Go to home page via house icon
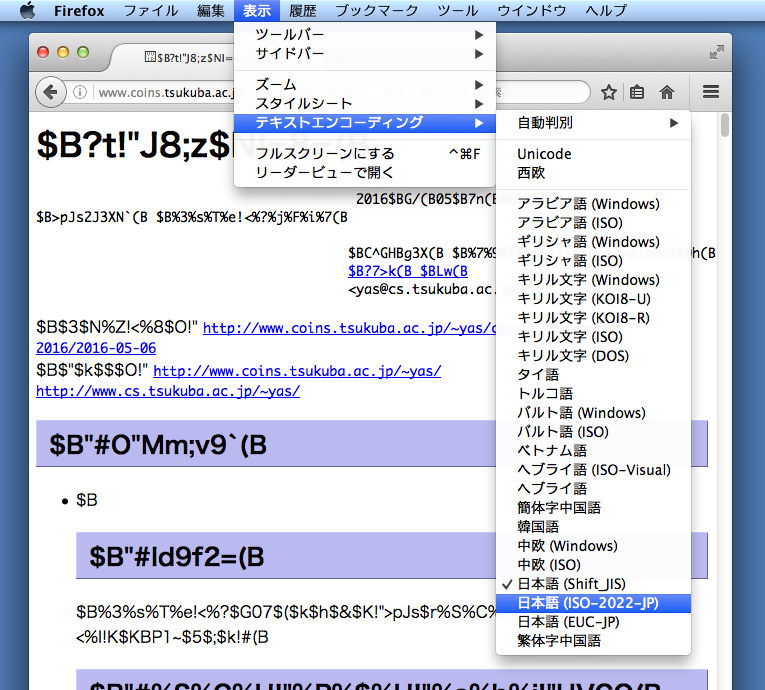This screenshot has width=765, height=690. click(667, 93)
